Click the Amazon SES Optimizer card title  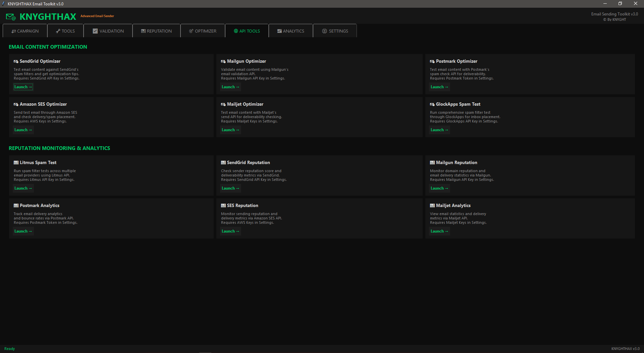[43, 104]
